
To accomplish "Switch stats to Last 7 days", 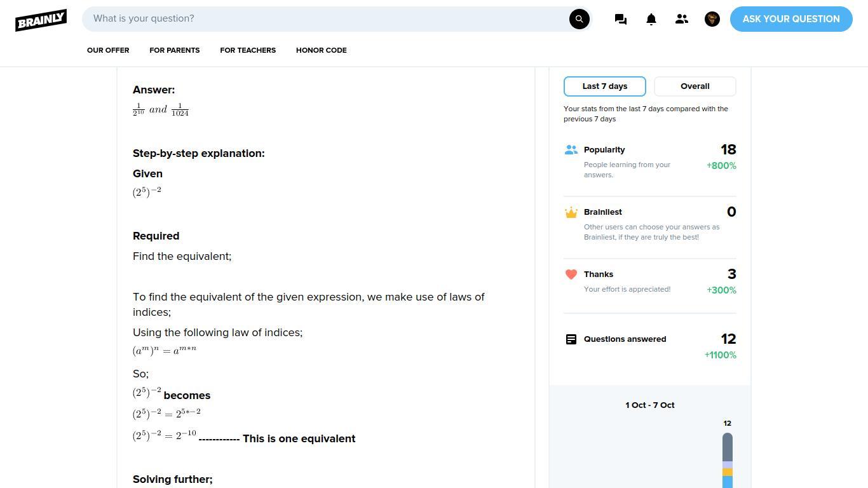I will [605, 86].
